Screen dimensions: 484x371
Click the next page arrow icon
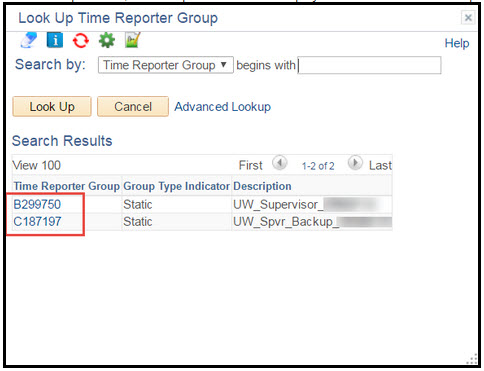(355, 163)
